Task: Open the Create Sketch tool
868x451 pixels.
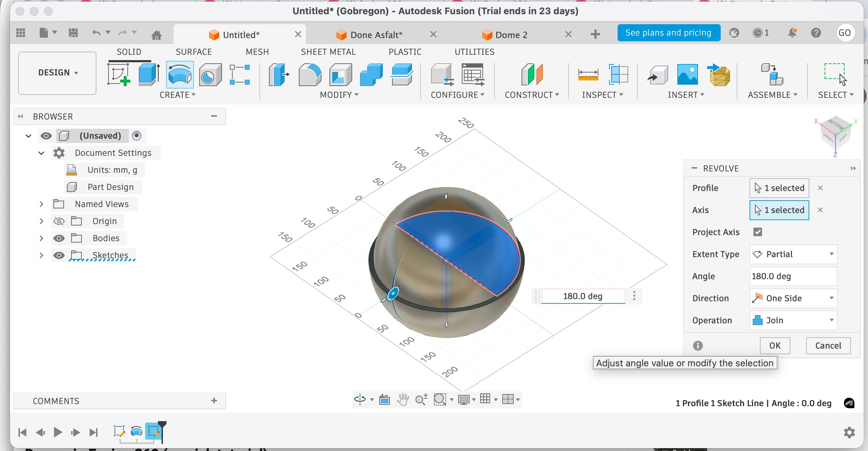Action: (119, 75)
